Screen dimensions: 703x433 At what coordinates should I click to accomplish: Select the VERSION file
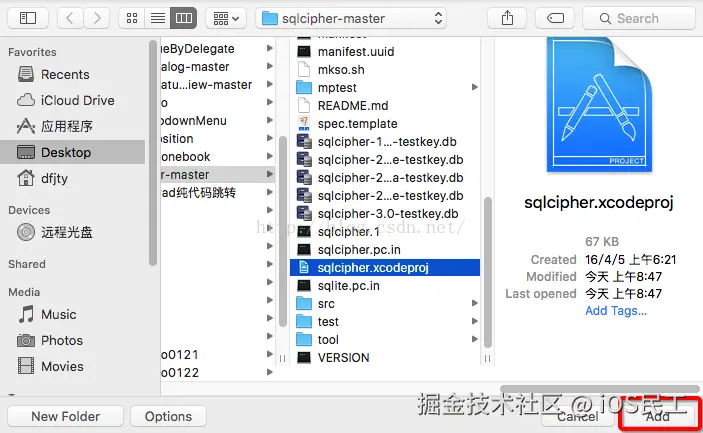point(385,357)
